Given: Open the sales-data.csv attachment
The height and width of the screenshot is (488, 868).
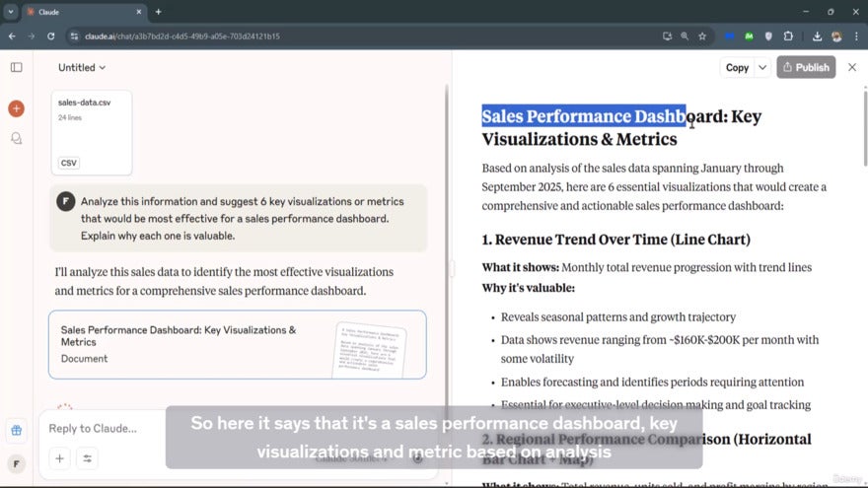Looking at the screenshot, I should [92, 133].
